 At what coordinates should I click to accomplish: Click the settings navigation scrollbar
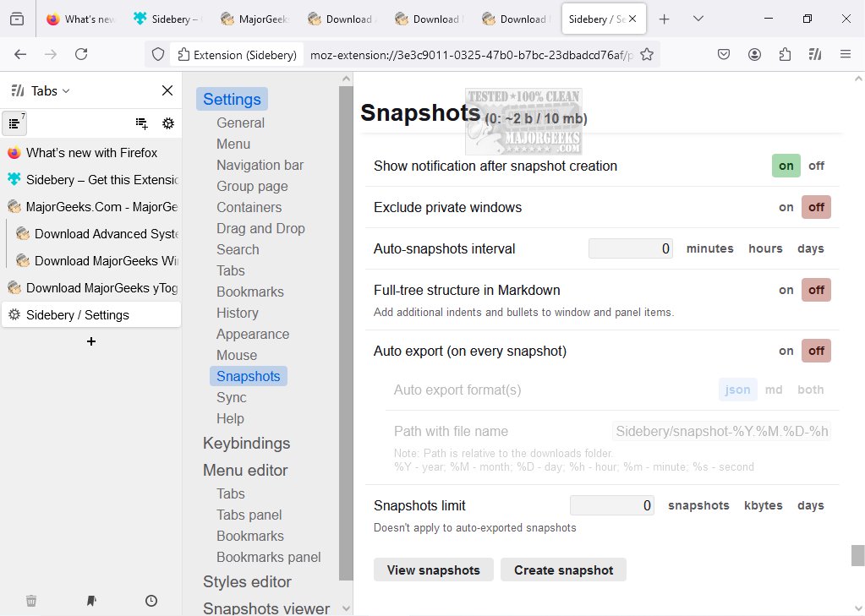coord(346,333)
